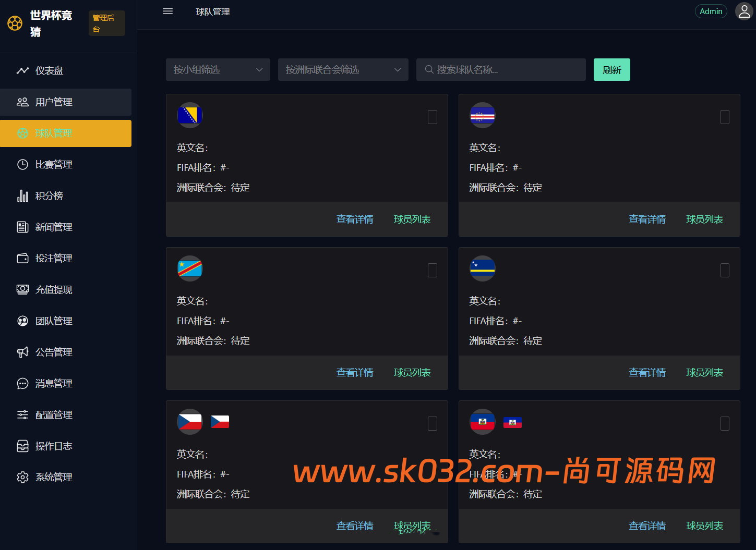Click the group management icon
Image resolution: width=756 pixels, height=550 pixels.
22,321
